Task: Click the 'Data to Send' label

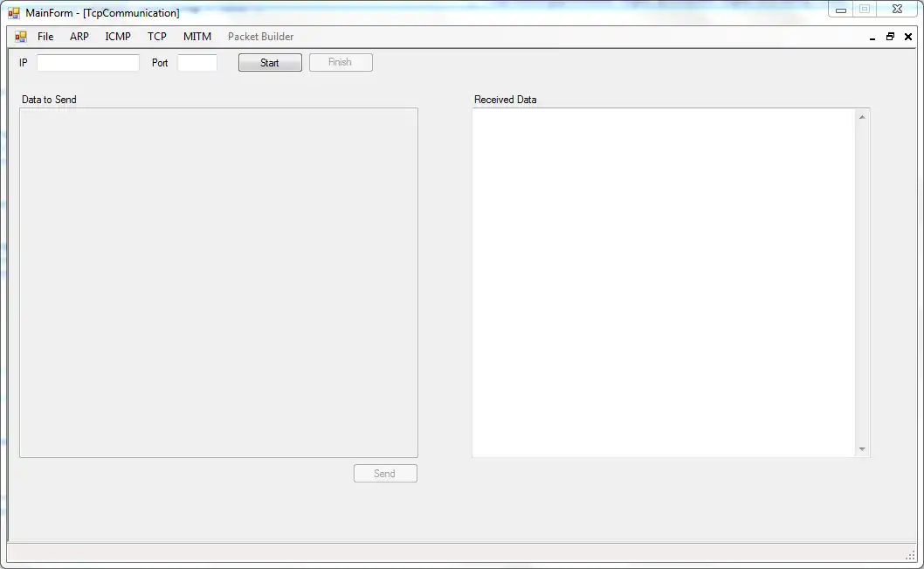Action: click(x=50, y=100)
